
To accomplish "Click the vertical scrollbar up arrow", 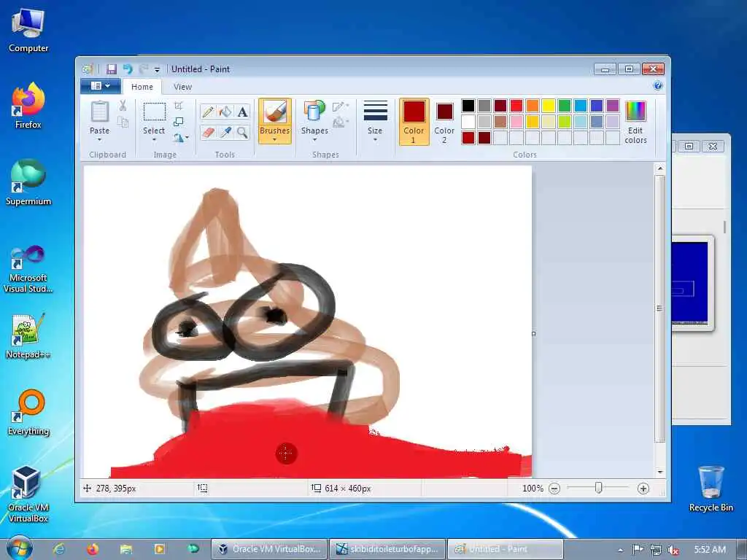I will (659, 168).
